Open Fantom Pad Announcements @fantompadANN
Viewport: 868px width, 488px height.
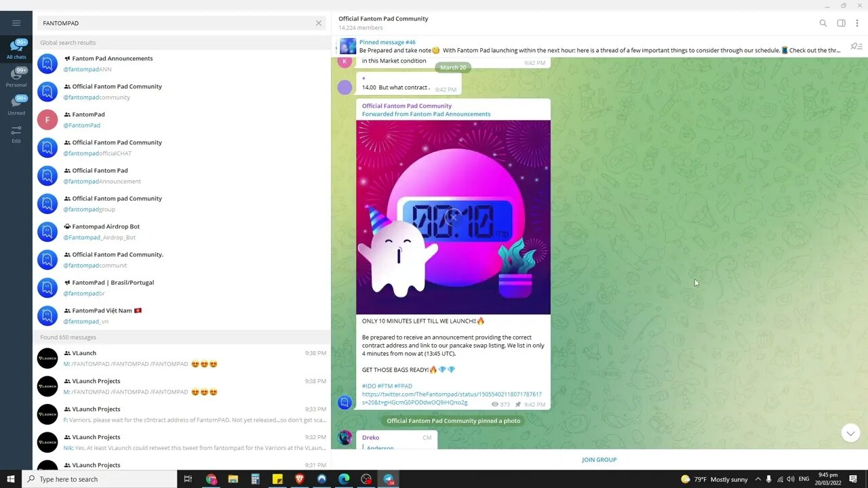(182, 64)
